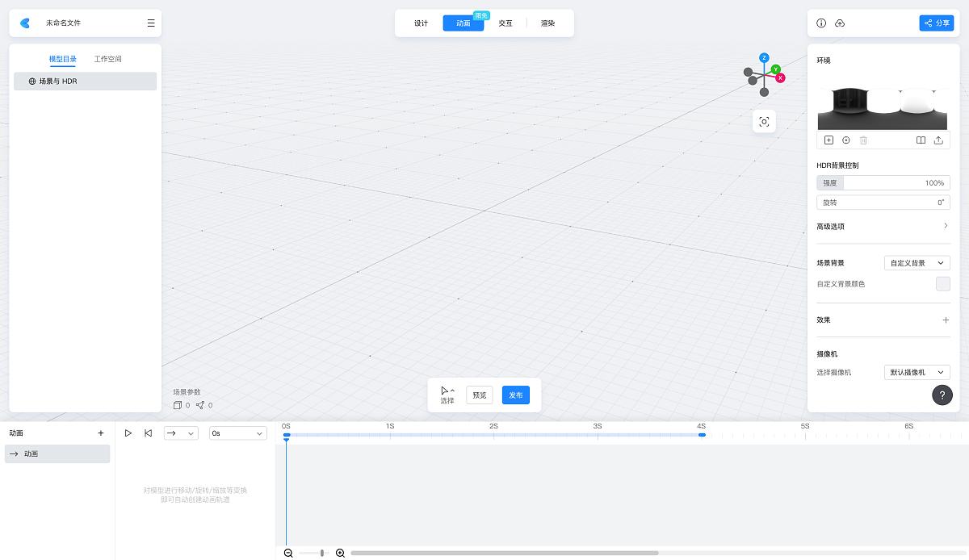The height and width of the screenshot is (560, 969).
Task: Switch to the 渲染 tab
Action: 546,23
